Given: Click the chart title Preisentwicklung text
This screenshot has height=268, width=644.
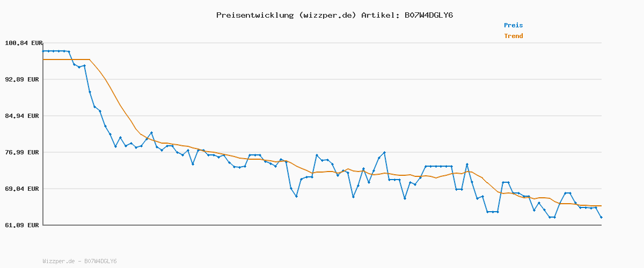Looking at the screenshot, I should [254, 15].
